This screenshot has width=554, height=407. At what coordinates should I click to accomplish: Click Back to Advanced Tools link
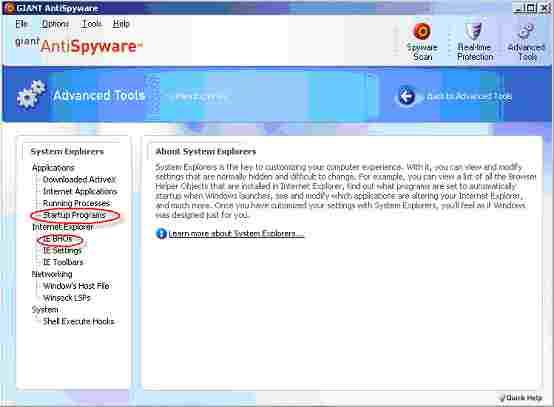(469, 96)
